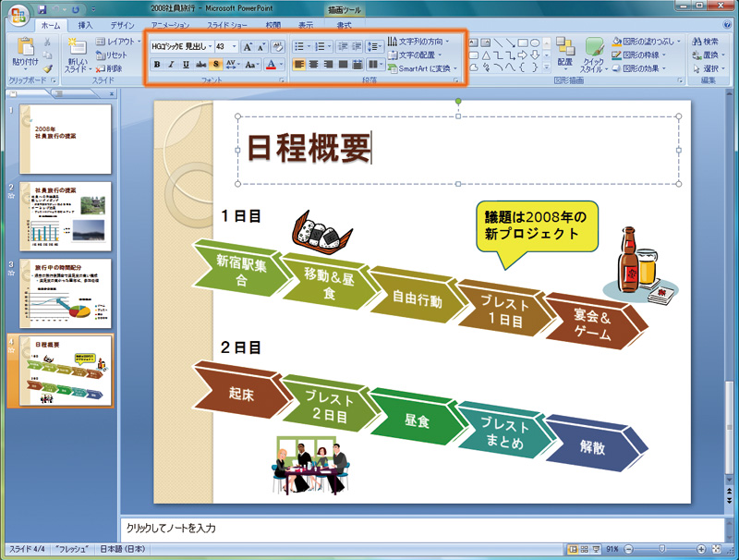Increase font size with the grow font icon
This screenshot has width=739, height=560.
248,46
